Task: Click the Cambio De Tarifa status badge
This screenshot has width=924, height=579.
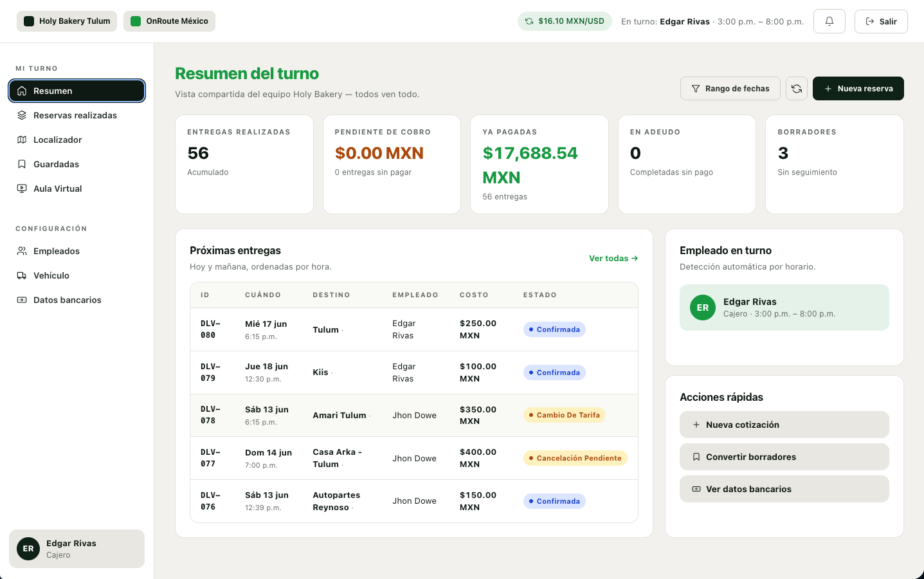Action: pyautogui.click(x=564, y=415)
